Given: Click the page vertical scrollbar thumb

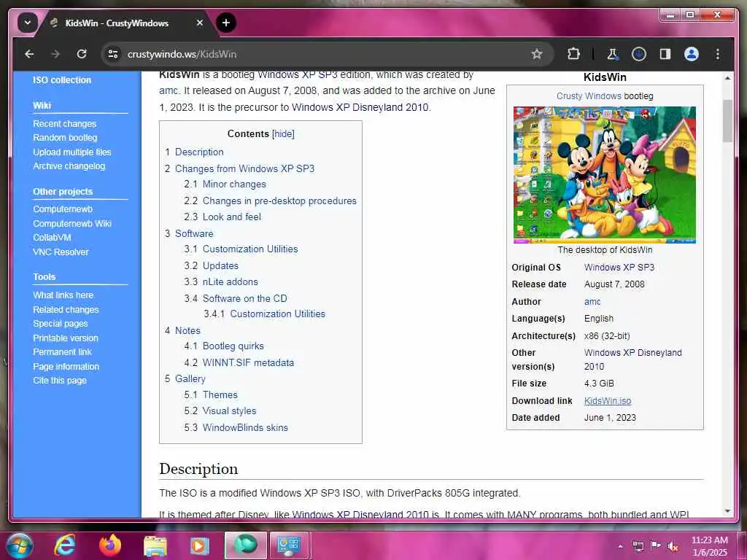Looking at the screenshot, I should coord(727,121).
